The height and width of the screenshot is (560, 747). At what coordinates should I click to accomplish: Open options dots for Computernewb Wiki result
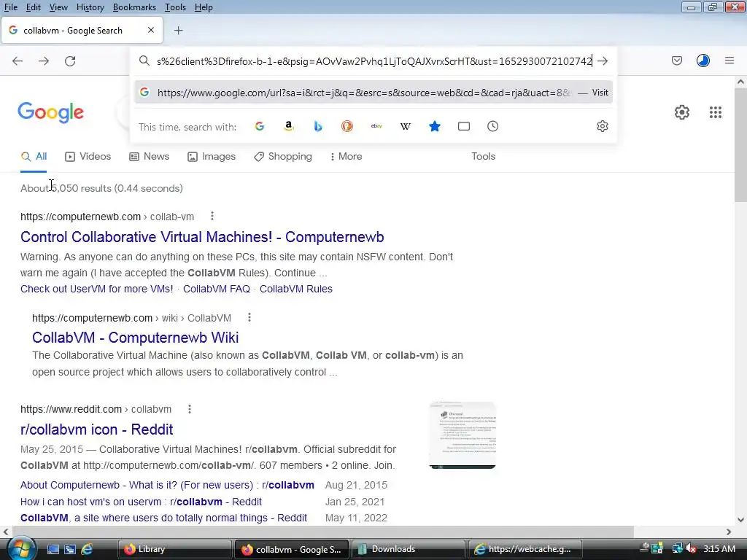pyautogui.click(x=249, y=317)
